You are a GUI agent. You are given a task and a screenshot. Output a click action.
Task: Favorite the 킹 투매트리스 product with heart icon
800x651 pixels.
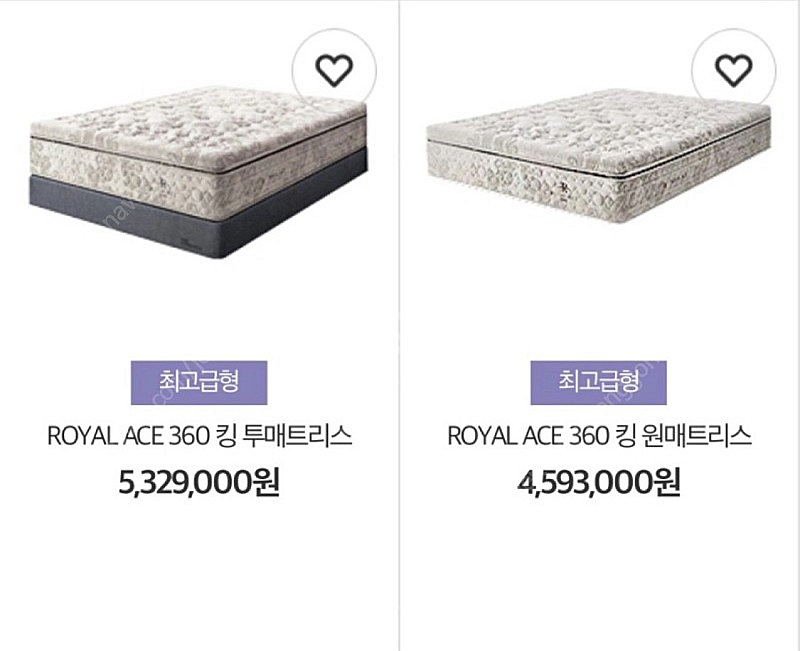[x=334, y=70]
